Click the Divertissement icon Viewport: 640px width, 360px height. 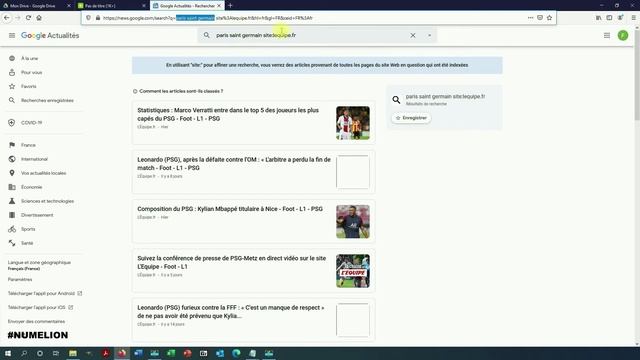12,215
